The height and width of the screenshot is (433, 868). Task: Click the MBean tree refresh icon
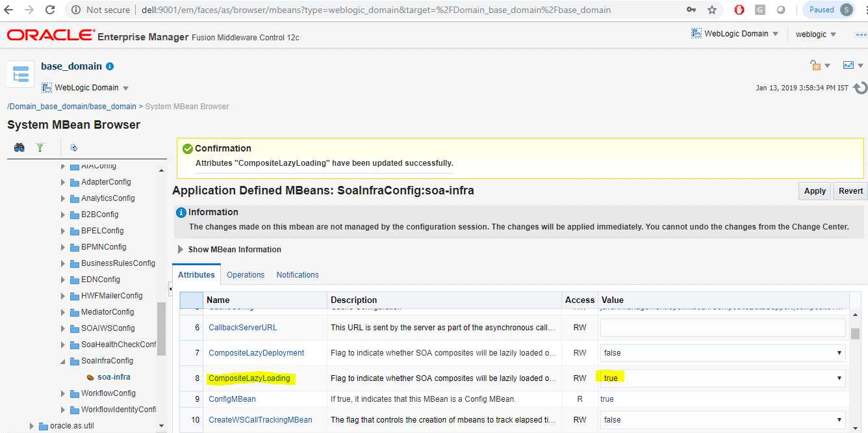click(x=73, y=148)
